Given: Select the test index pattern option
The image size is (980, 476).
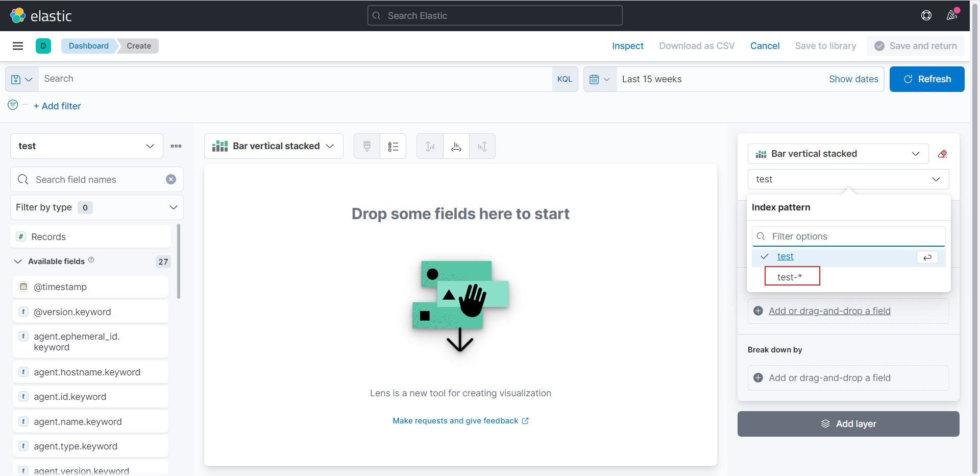Looking at the screenshot, I should 848,257.
